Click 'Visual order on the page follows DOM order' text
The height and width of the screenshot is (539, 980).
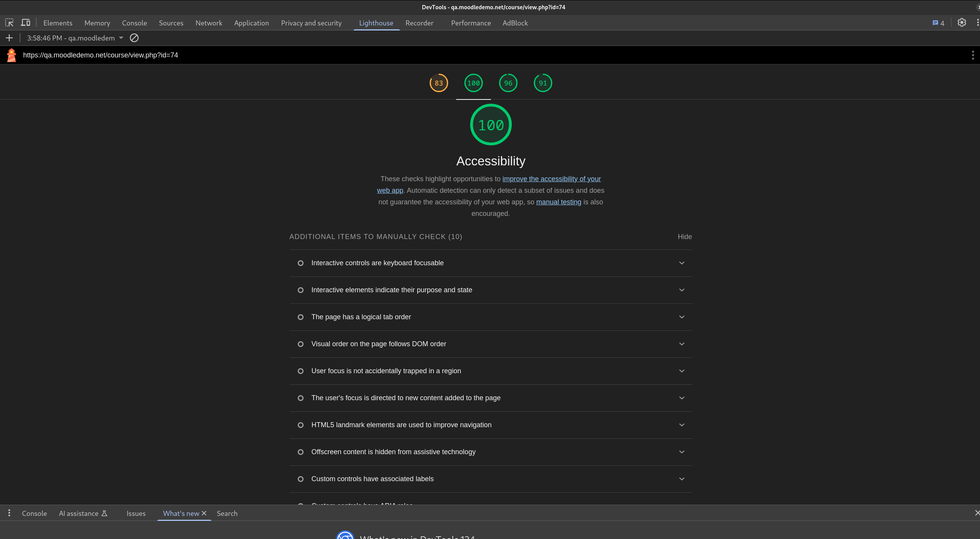(379, 344)
